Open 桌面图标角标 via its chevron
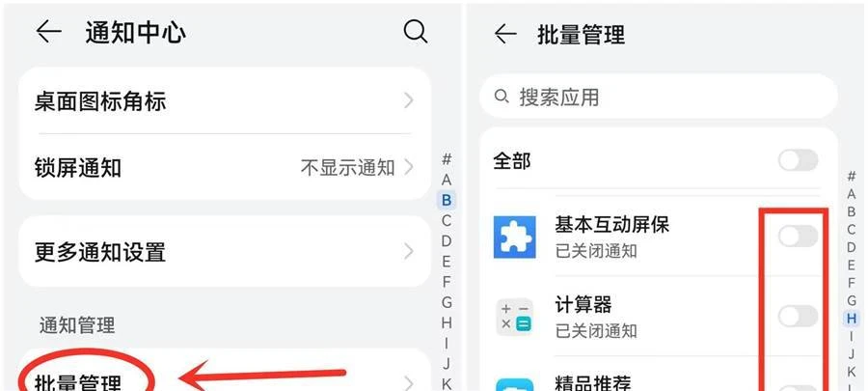868x391 pixels. (409, 100)
